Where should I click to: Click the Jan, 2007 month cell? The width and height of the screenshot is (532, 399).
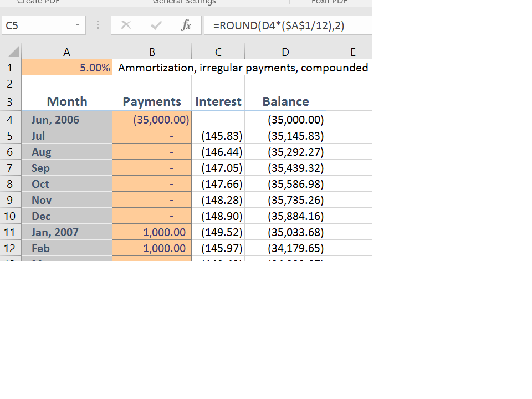67,232
